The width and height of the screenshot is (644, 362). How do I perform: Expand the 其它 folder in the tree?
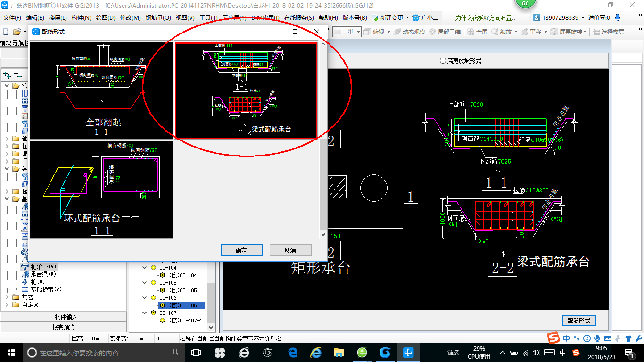click(x=7, y=297)
